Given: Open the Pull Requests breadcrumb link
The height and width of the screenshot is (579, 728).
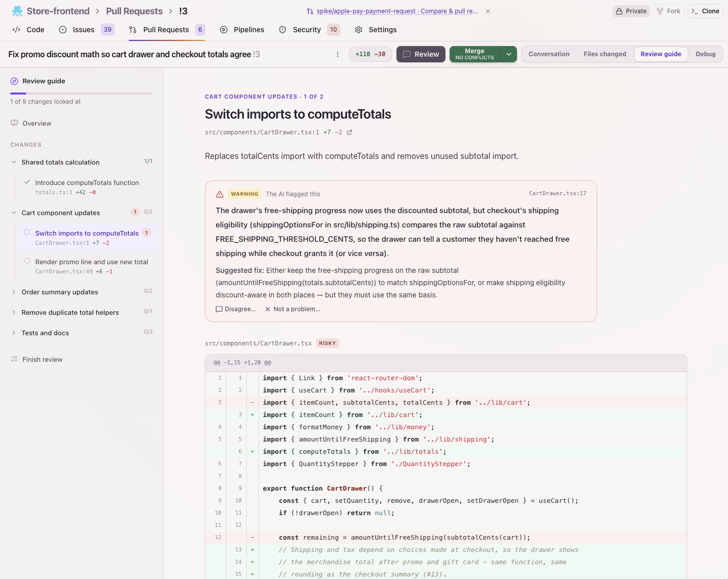Looking at the screenshot, I should pyautogui.click(x=134, y=11).
